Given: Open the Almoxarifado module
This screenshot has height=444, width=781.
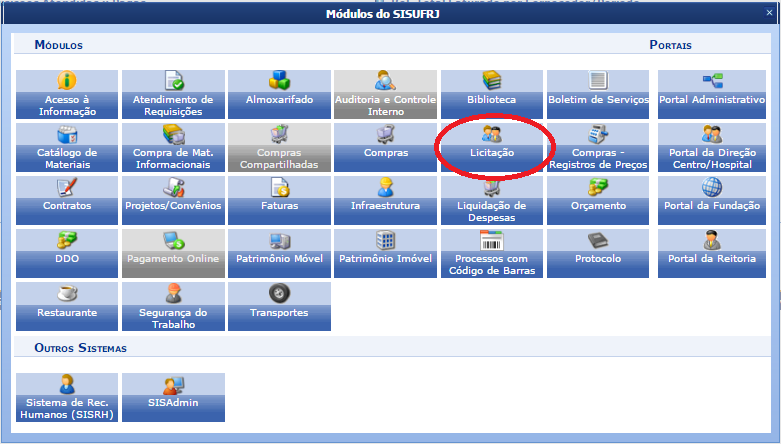Looking at the screenshot, I should click(x=279, y=94).
